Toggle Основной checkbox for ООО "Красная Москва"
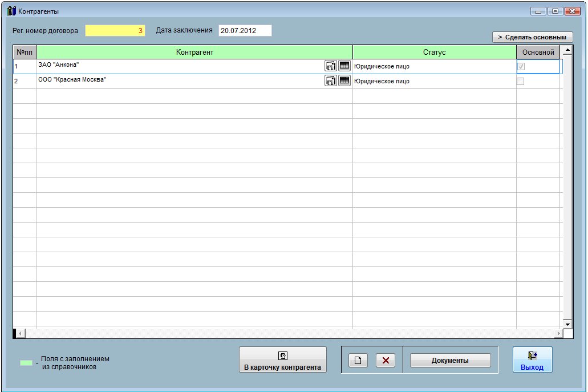The width and height of the screenshot is (588, 392). (521, 81)
